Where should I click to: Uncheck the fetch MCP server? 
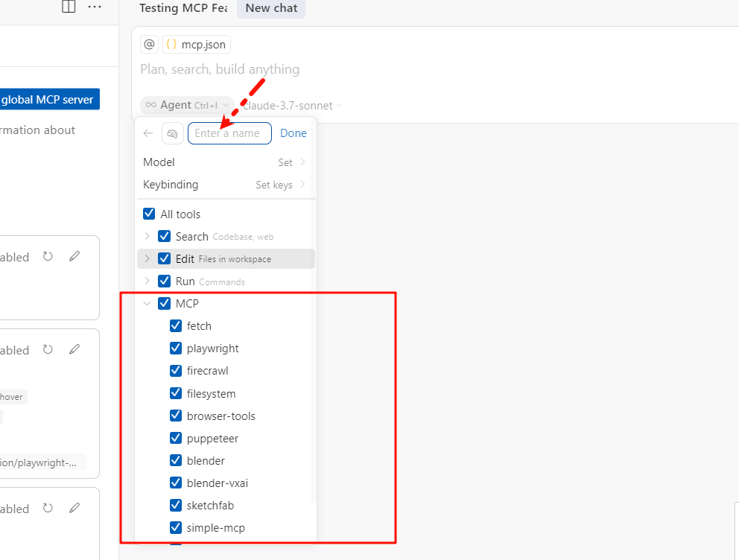pos(175,325)
